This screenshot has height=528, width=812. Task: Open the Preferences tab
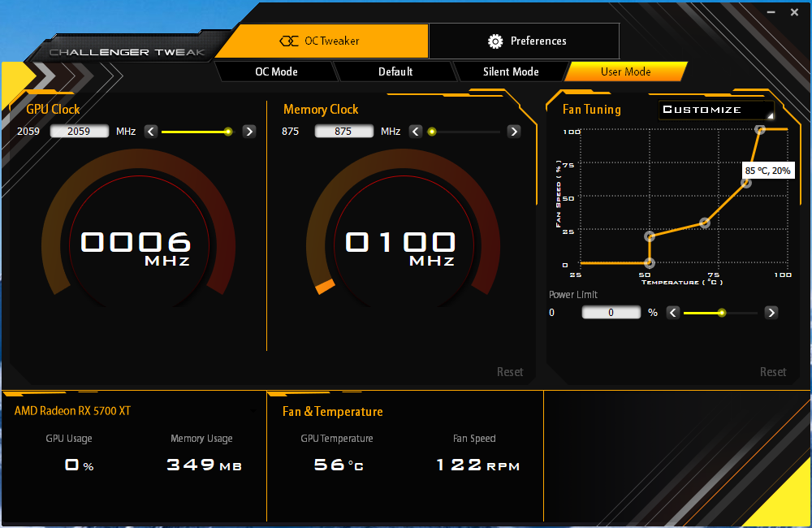coord(524,41)
